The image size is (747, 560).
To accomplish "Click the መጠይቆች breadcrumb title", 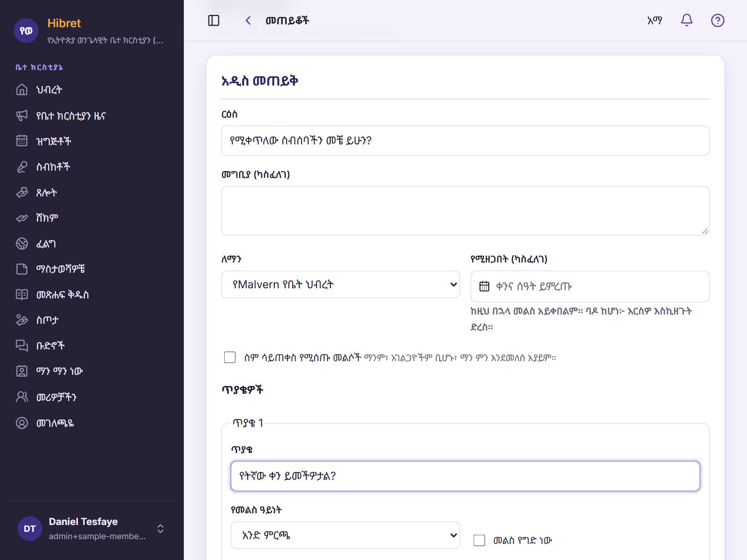I will point(287,20).
